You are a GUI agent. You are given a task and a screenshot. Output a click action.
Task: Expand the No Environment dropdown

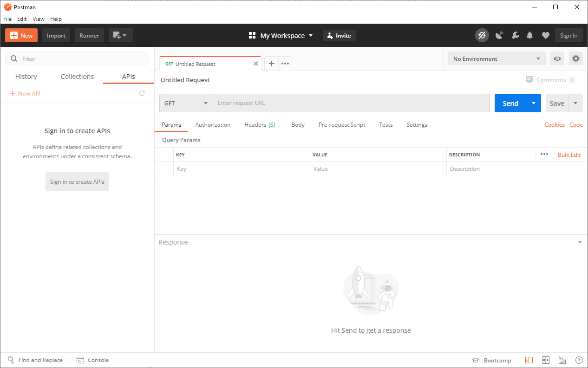(x=497, y=58)
